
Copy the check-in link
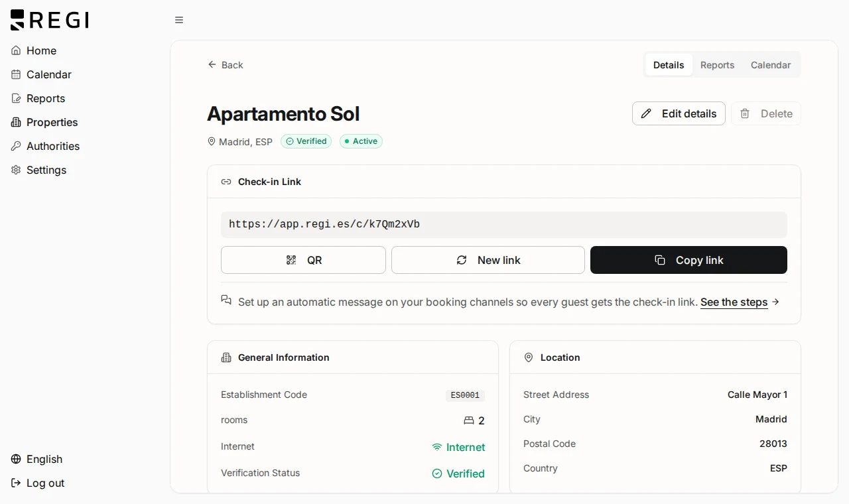[688, 260]
